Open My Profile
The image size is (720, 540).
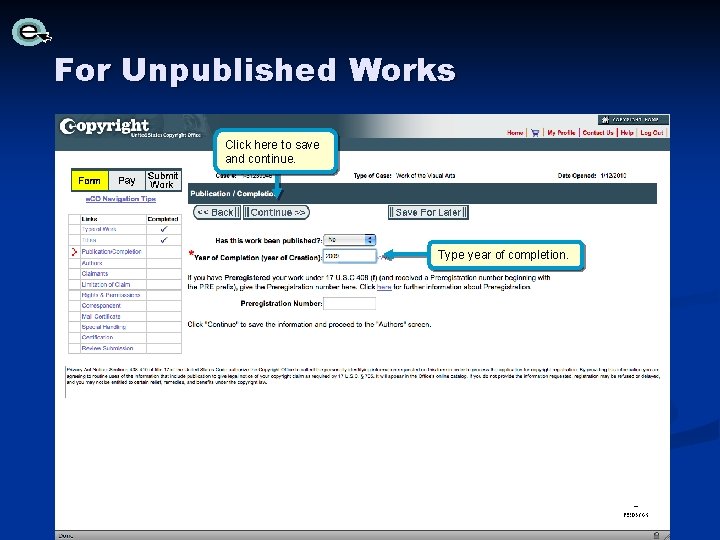[561, 133]
